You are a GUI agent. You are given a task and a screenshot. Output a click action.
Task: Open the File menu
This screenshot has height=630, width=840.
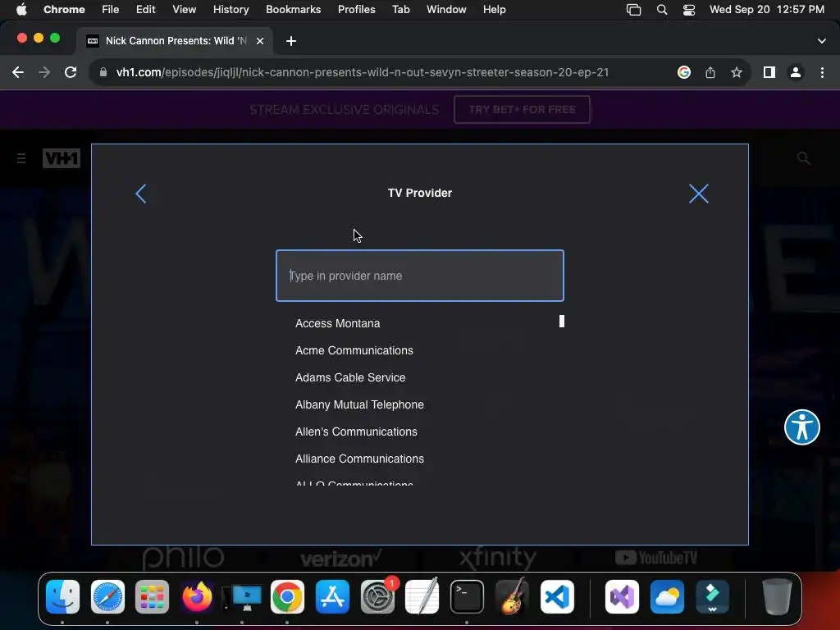coord(111,10)
